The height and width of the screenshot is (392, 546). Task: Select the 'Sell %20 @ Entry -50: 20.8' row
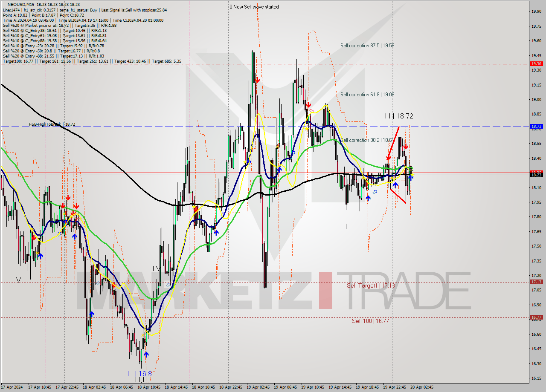(51, 51)
